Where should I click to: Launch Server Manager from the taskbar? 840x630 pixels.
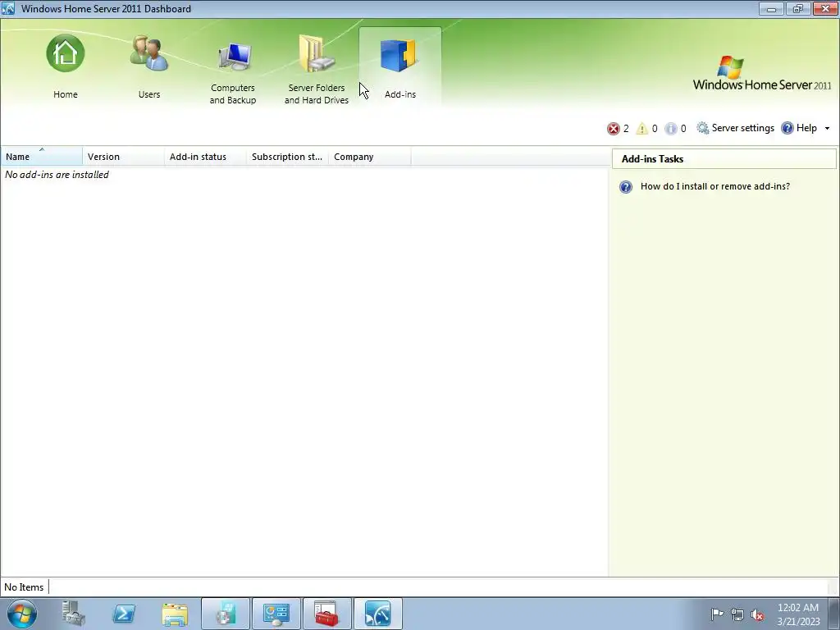pyautogui.click(x=73, y=614)
